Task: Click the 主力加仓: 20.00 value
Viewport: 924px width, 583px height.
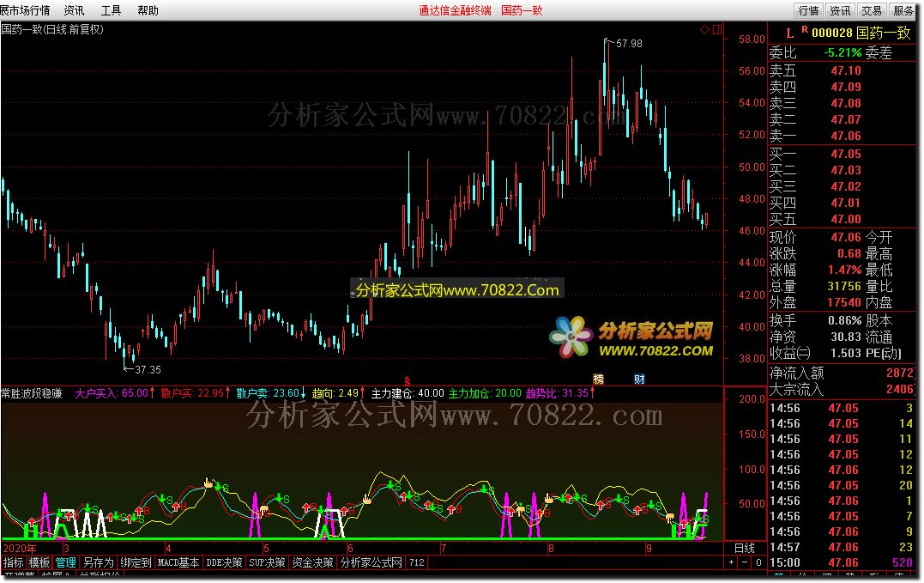Action: tap(485, 393)
